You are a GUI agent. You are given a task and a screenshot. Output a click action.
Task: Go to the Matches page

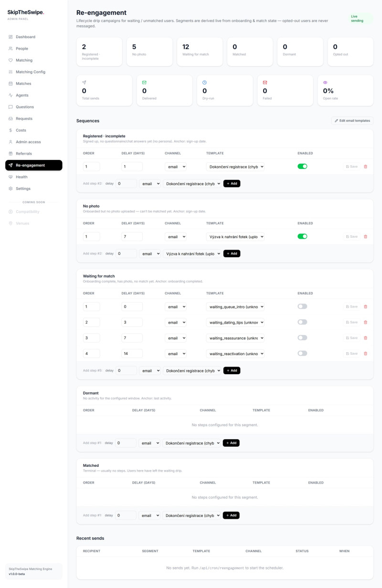click(34, 84)
